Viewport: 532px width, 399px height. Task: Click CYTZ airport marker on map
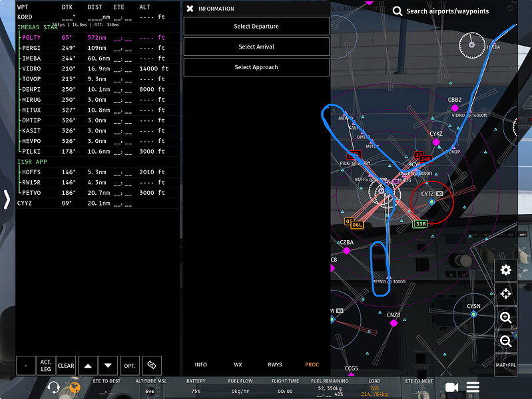tap(431, 202)
